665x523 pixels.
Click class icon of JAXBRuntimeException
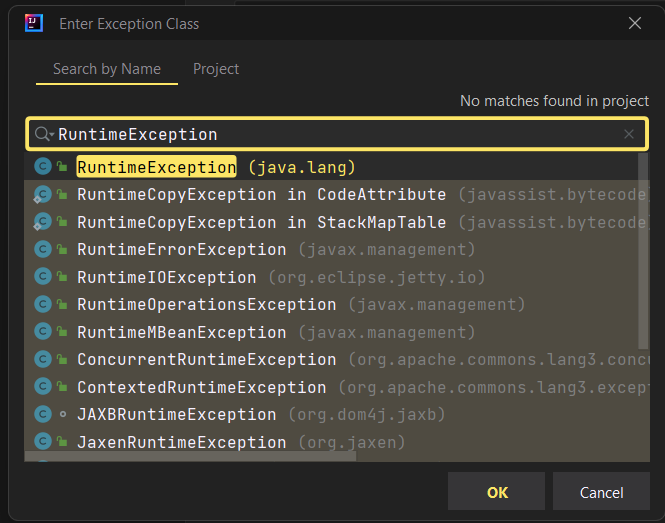tap(43, 414)
